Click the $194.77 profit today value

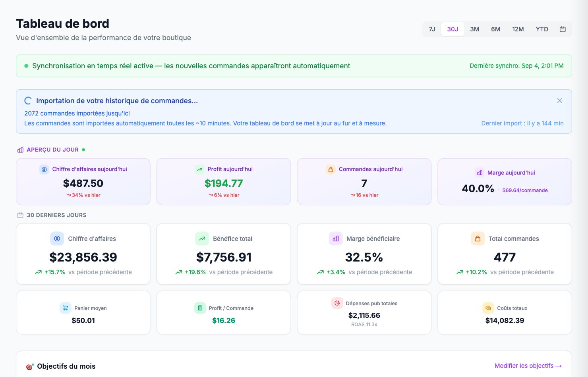tap(224, 183)
